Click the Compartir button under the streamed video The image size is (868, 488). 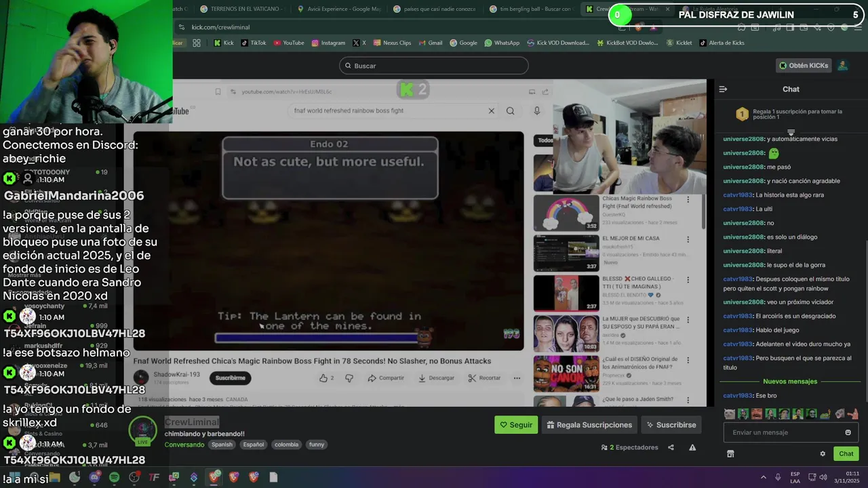coord(385,378)
